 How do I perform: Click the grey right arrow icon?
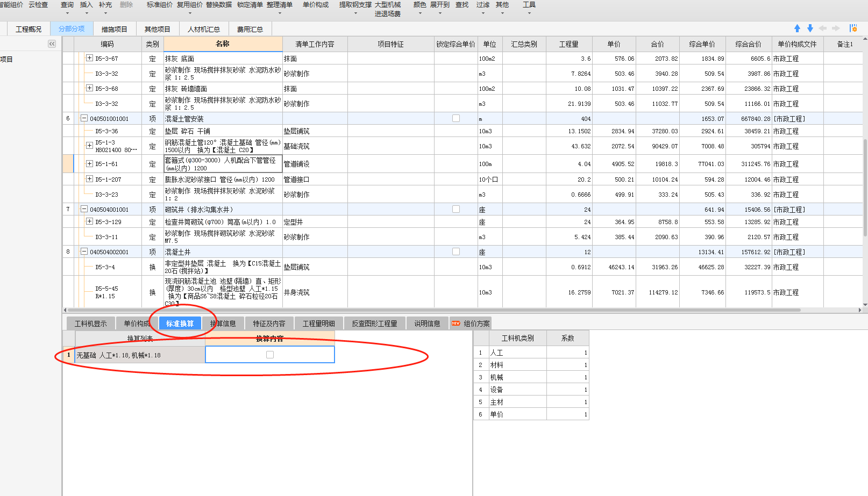[x=836, y=28]
